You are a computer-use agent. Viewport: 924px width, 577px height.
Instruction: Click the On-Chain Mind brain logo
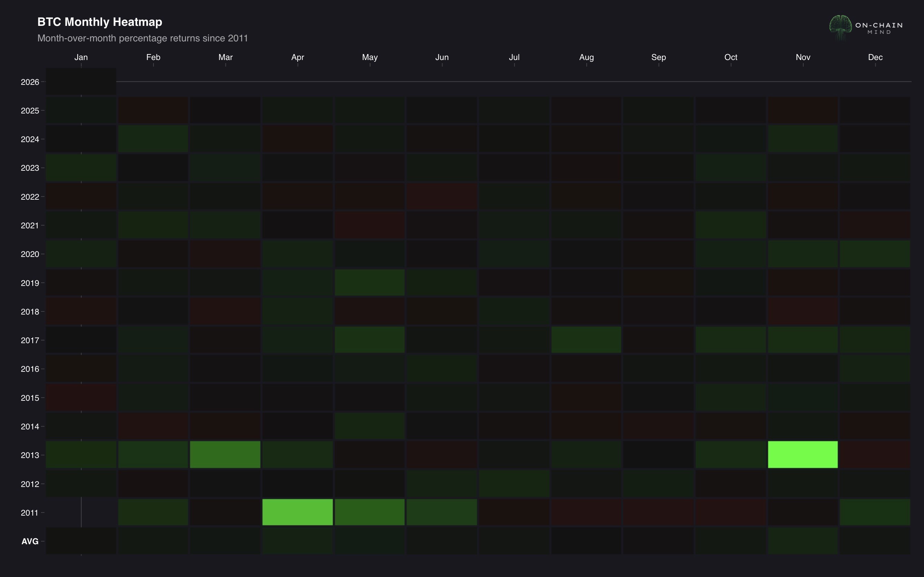tap(841, 27)
